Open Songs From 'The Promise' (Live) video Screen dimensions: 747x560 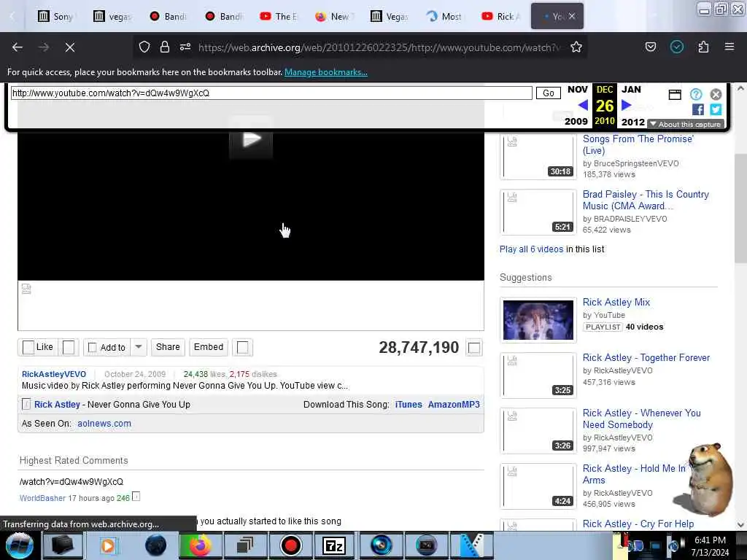point(638,145)
